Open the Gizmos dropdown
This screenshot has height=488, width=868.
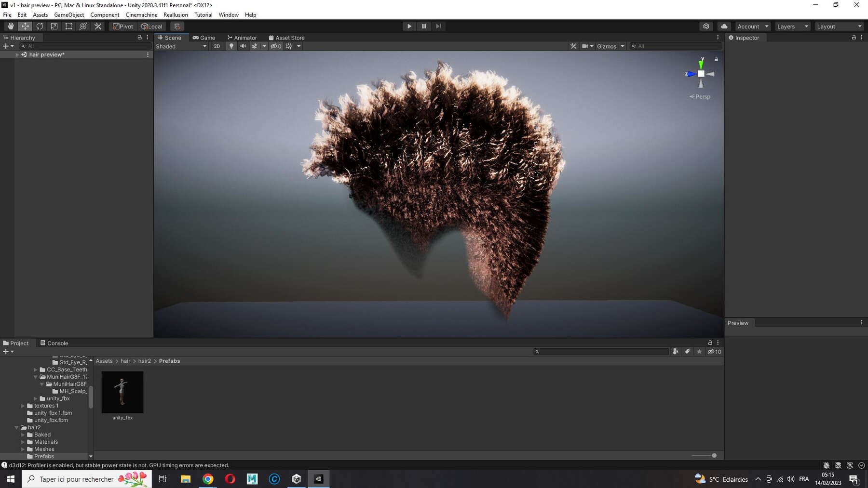pyautogui.click(x=610, y=46)
